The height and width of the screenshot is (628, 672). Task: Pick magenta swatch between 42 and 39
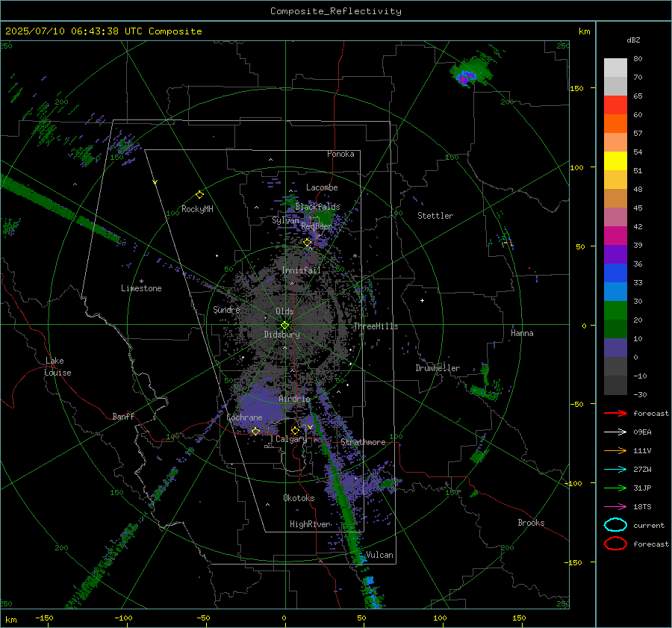(615, 236)
